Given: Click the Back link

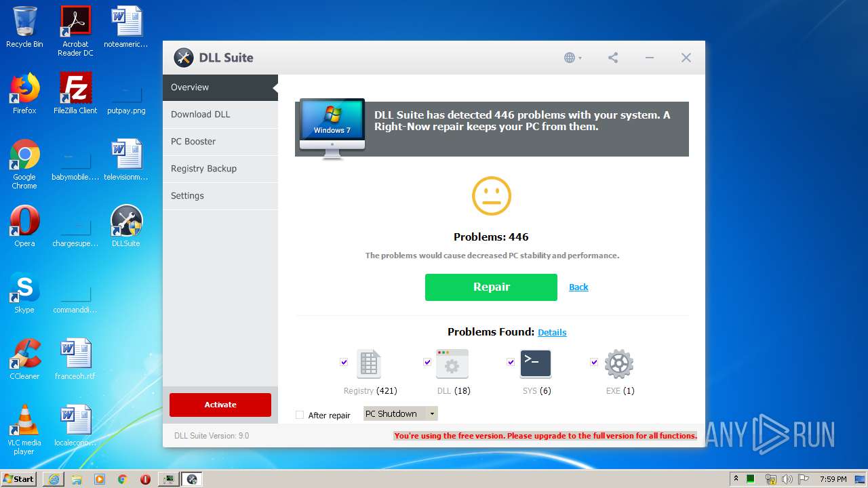Looking at the screenshot, I should coord(578,287).
